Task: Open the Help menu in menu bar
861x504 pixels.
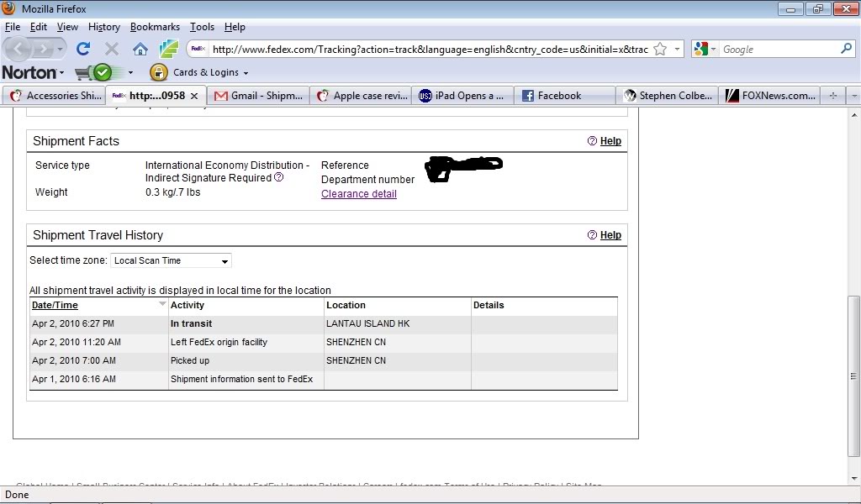Action: [x=235, y=27]
